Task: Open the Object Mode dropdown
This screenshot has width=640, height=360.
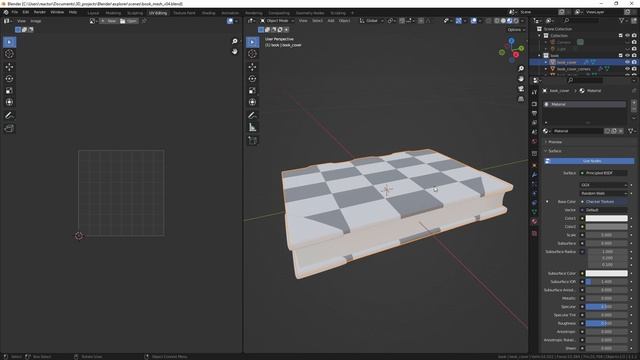Action: pos(277,21)
